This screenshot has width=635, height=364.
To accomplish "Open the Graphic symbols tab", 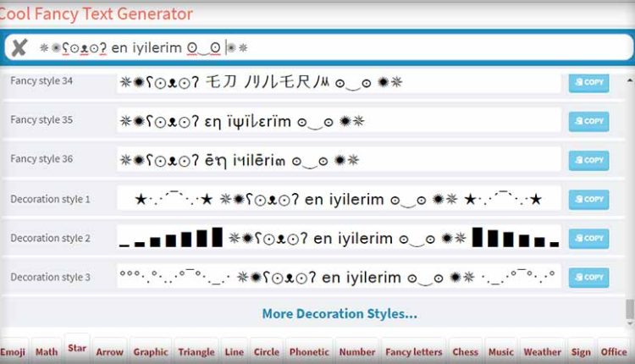I will point(151,352).
